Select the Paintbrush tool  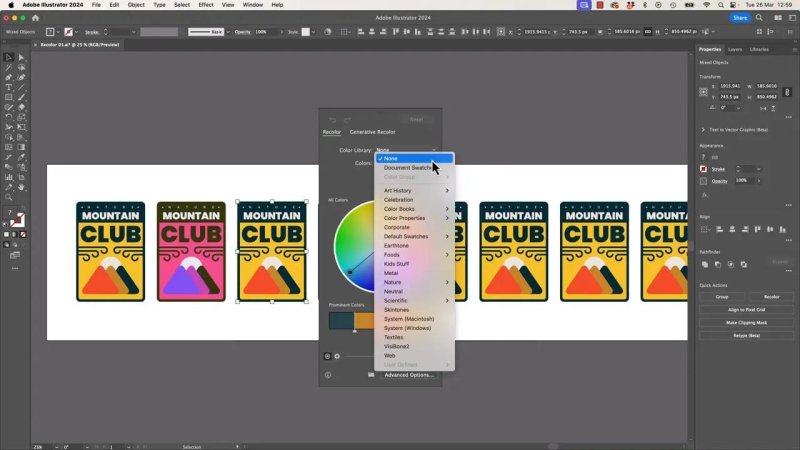pos(21,97)
